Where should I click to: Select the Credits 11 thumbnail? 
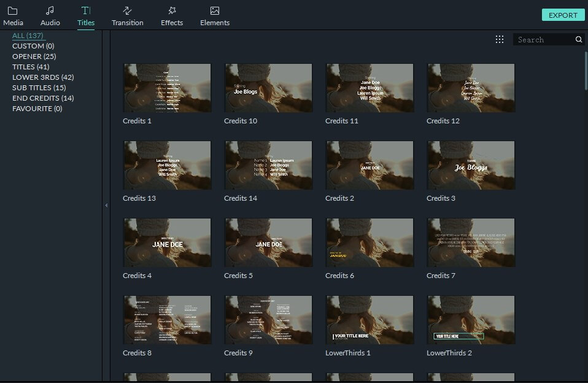[x=369, y=88]
